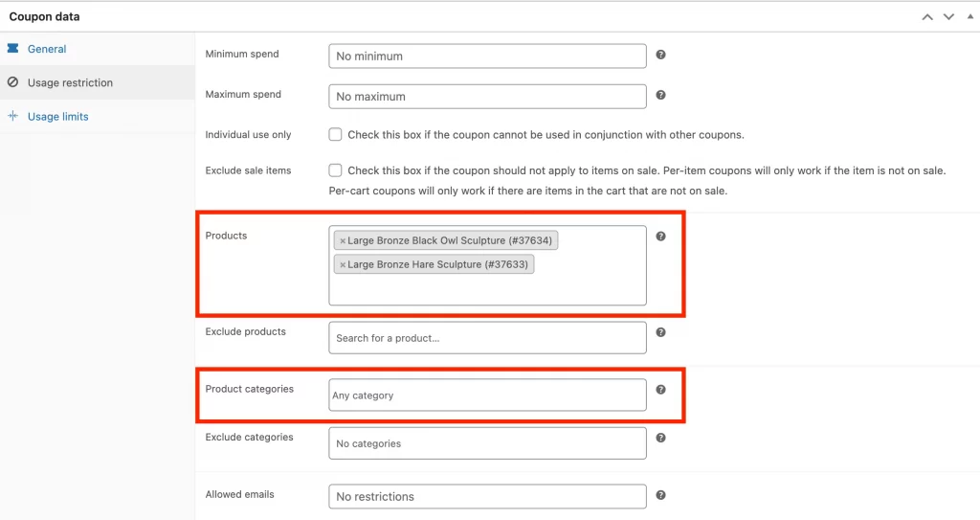The height and width of the screenshot is (520, 980).
Task: Collapse the Coupon data panel toggle arrow
Action: click(x=969, y=16)
